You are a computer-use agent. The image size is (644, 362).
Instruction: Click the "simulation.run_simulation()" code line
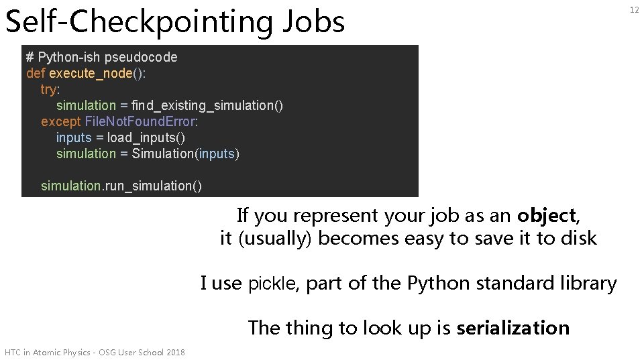tap(121, 186)
